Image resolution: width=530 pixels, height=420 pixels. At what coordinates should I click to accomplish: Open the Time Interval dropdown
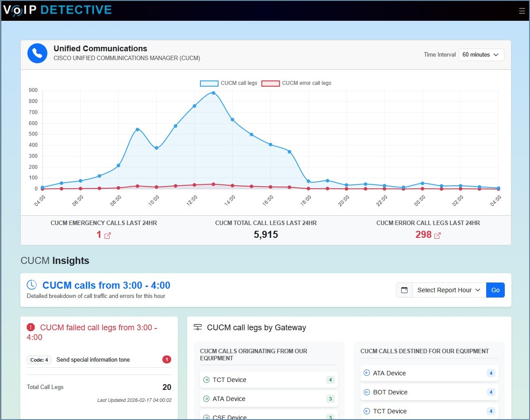[481, 54]
